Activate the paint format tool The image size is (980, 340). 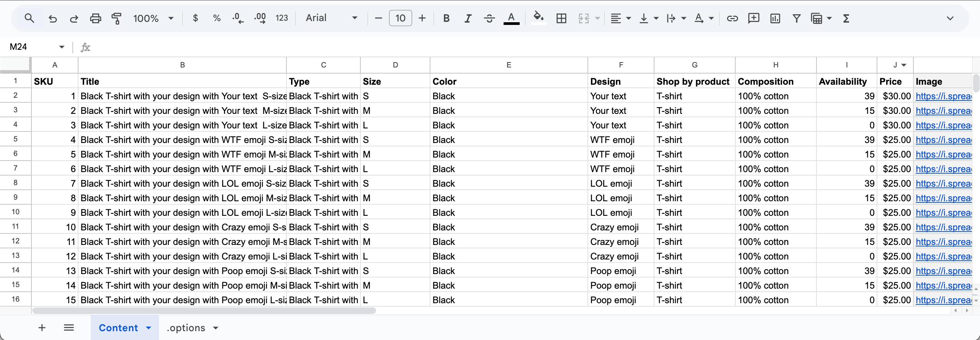tap(116, 18)
